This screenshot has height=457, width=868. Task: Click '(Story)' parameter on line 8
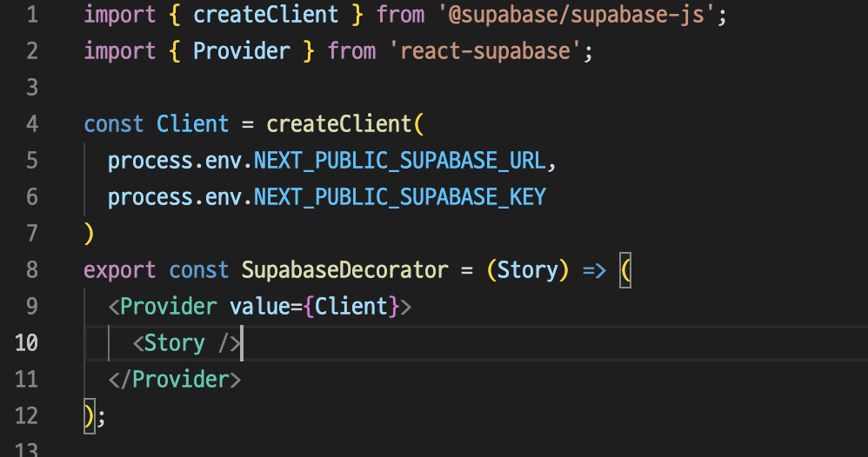528,270
